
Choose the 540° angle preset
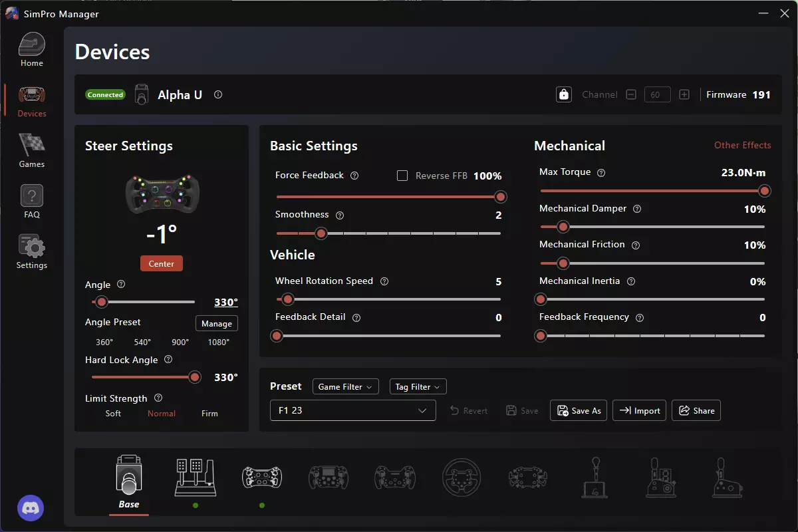(x=142, y=342)
